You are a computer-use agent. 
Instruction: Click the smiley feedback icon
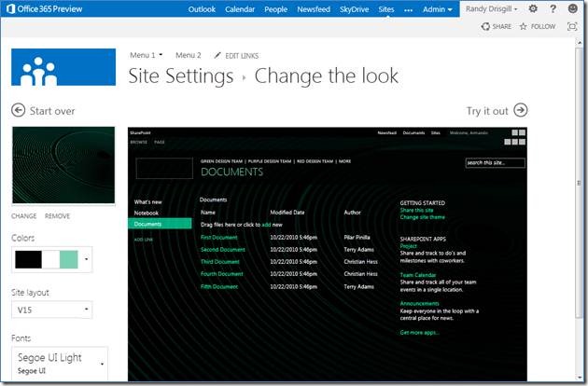(x=573, y=8)
